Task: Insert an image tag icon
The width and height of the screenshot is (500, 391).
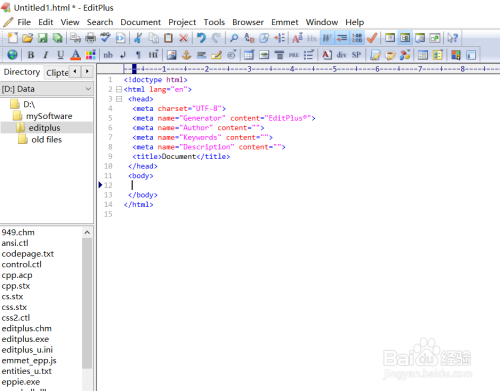Action: tap(171, 55)
